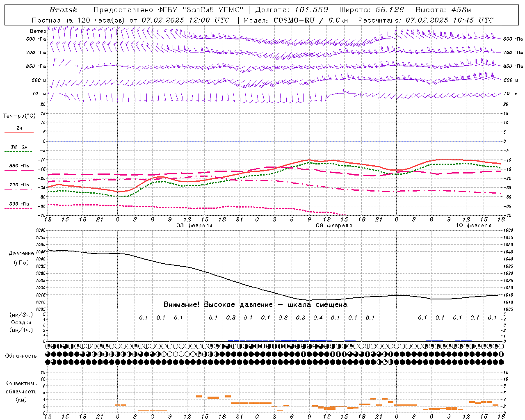Click the (км) unit label under облачность
Viewport: 525px width, 420px height.
[x=21, y=399]
